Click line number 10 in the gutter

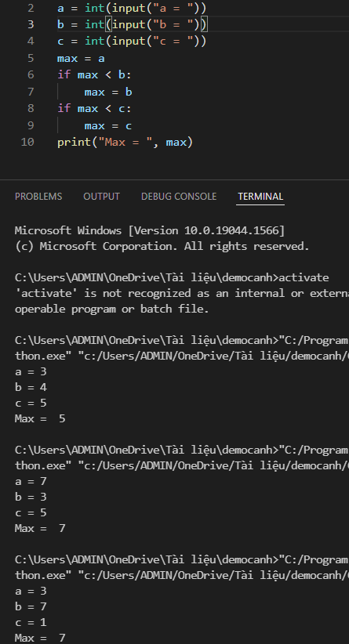27,142
